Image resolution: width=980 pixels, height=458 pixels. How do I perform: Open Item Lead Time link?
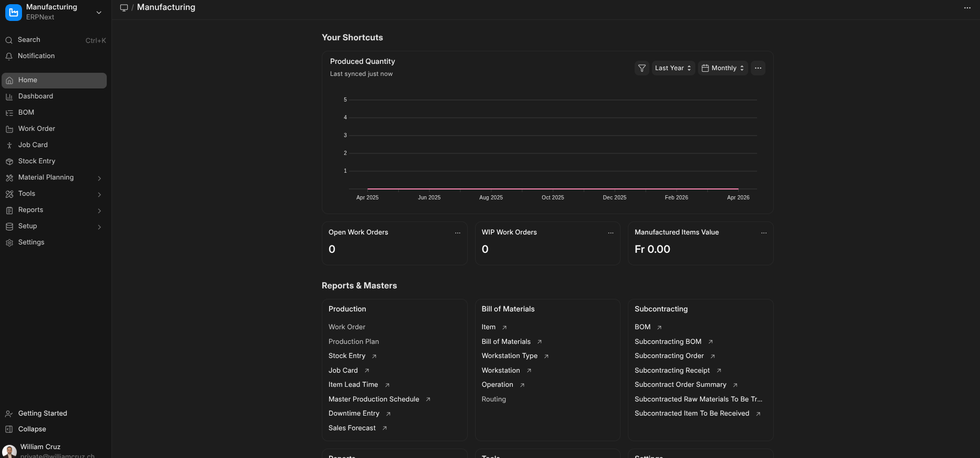[353, 385]
